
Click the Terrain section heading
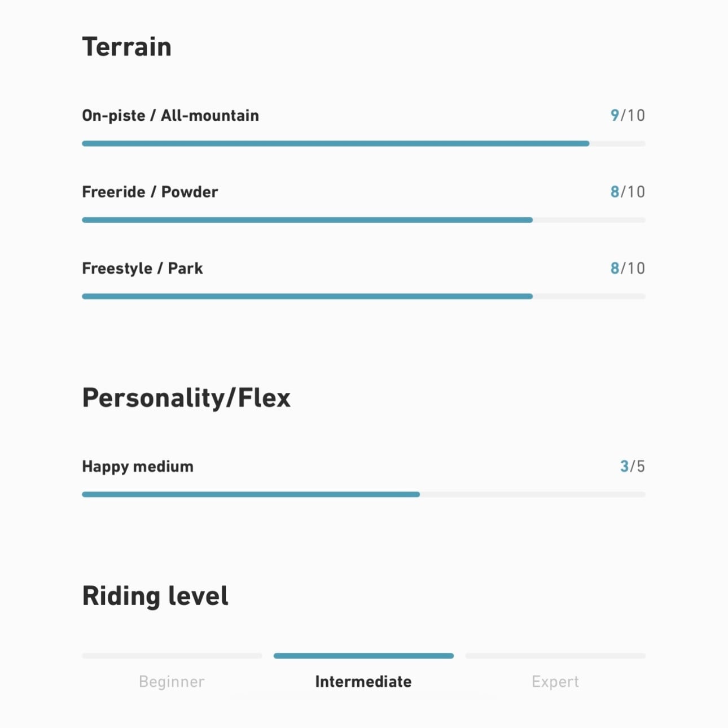[x=126, y=47]
